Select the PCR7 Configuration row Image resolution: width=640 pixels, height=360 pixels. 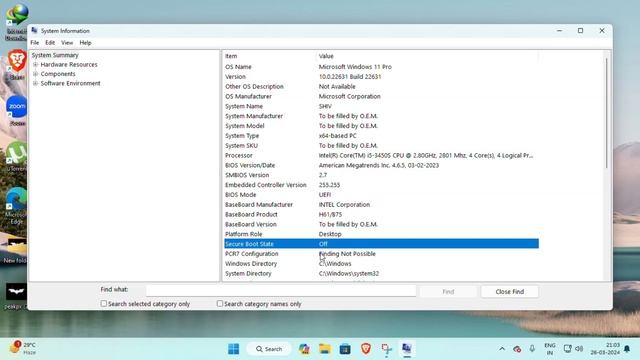tap(381, 253)
